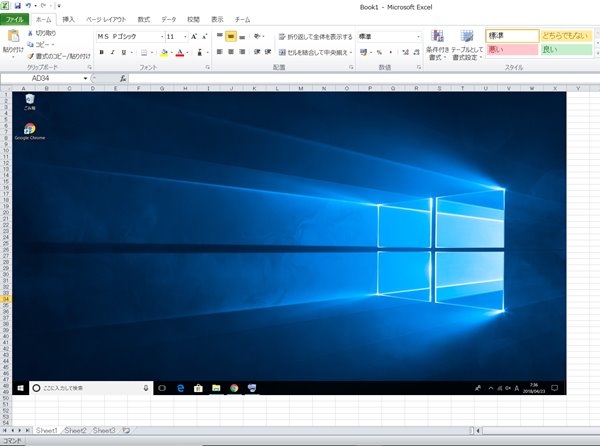Open the customize quick access toolbar dropdown
The image size is (600, 446).
click(59, 6)
